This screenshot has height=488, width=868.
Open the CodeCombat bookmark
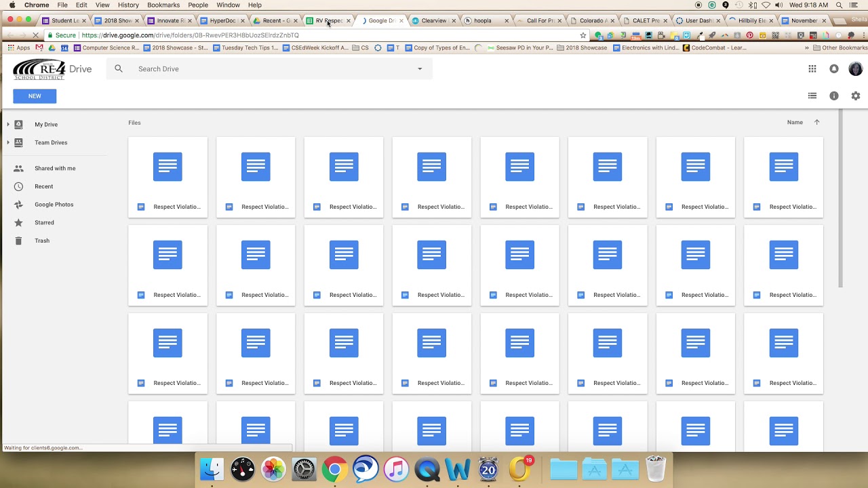[x=715, y=47]
